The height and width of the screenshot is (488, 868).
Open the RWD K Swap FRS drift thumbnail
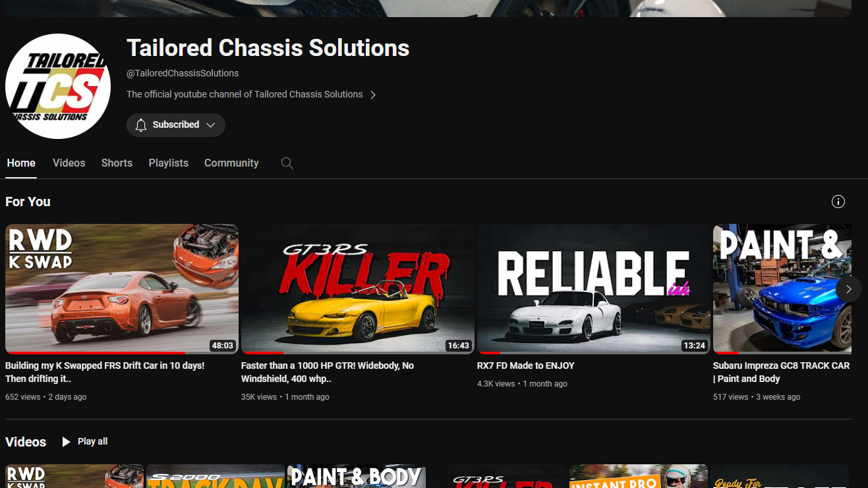click(122, 288)
